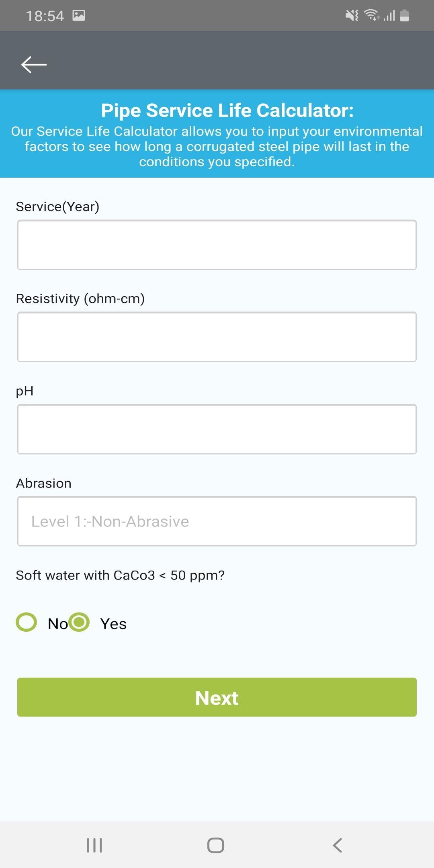
Task: Choose the Yes label for soft water
Action: coord(113,624)
